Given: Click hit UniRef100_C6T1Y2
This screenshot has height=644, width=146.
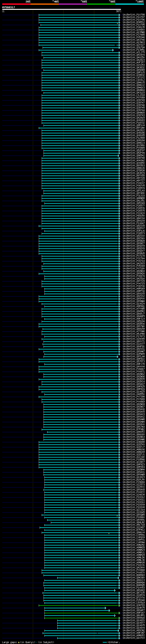Looking at the screenshot, I should point(134,77).
